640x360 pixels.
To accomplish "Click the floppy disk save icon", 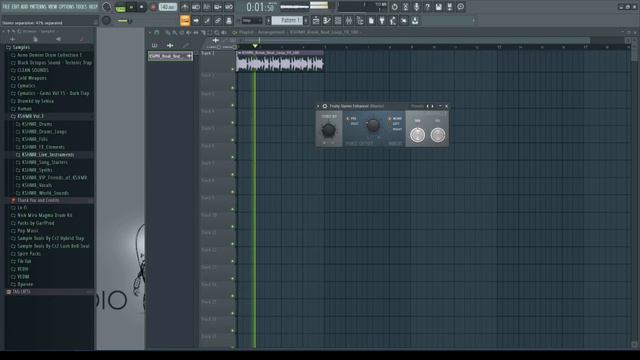I will coord(438,7).
